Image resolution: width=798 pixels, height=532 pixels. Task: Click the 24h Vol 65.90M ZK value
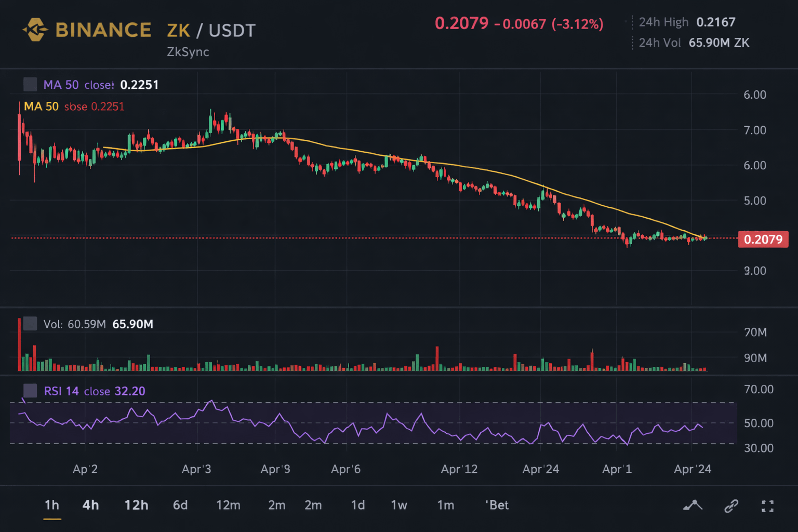(719, 43)
